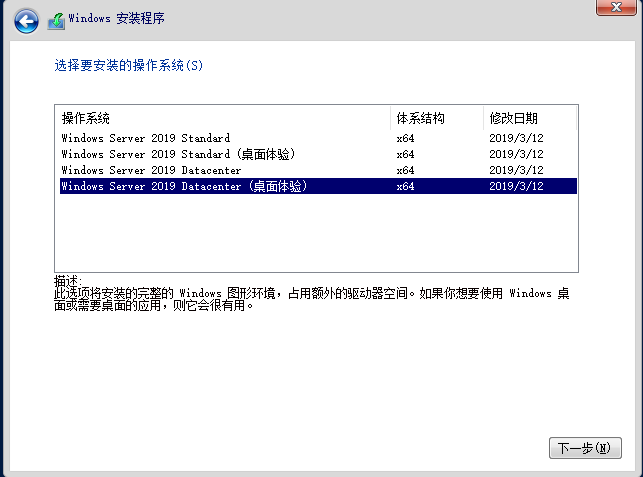The height and width of the screenshot is (477, 643).
Task: Click the 描述 description text
Action: coord(312,294)
